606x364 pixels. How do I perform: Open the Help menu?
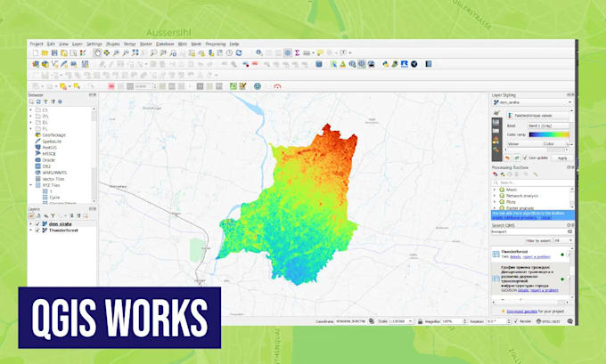click(x=234, y=44)
